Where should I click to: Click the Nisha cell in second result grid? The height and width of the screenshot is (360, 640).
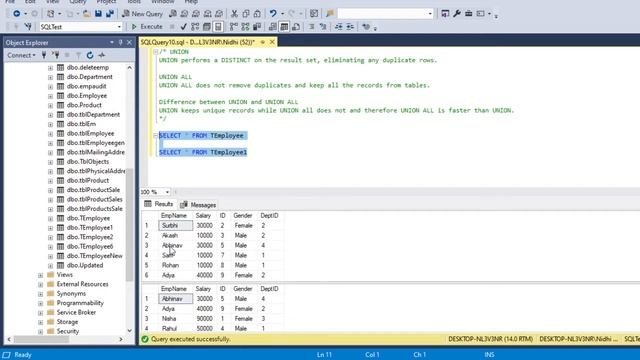[x=176, y=319]
